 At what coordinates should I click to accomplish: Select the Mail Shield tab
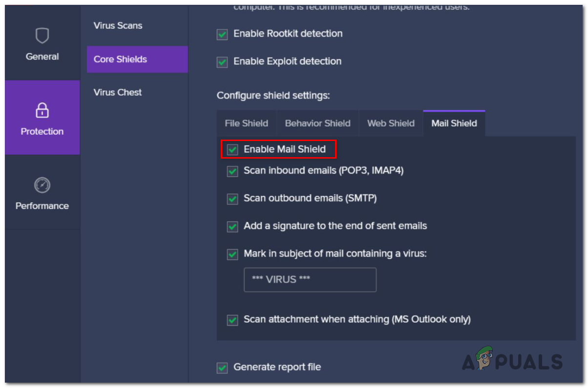click(x=454, y=123)
